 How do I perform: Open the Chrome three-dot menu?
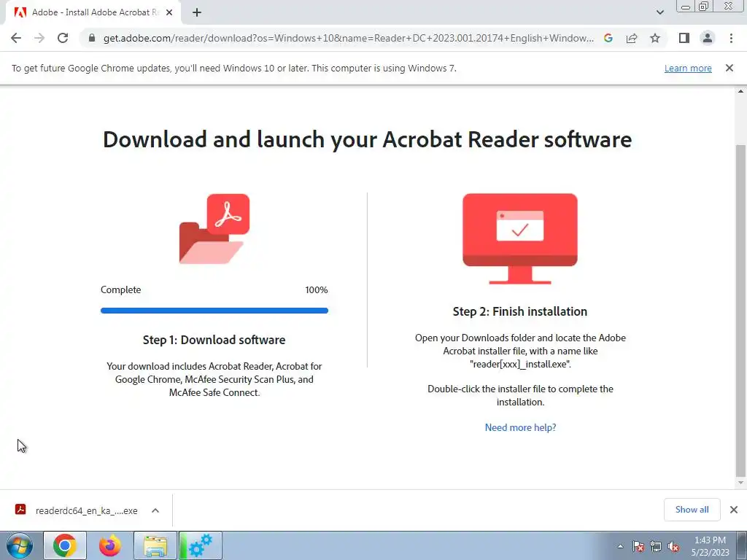(731, 38)
